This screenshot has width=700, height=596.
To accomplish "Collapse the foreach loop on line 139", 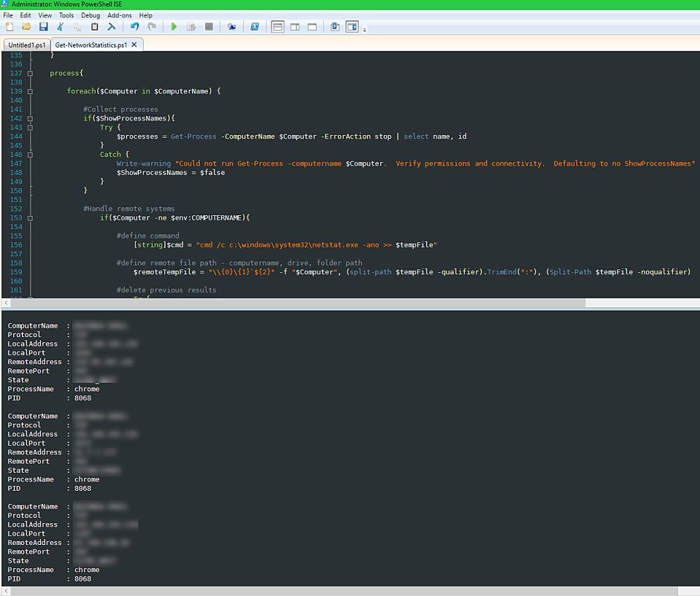I will [x=30, y=91].
